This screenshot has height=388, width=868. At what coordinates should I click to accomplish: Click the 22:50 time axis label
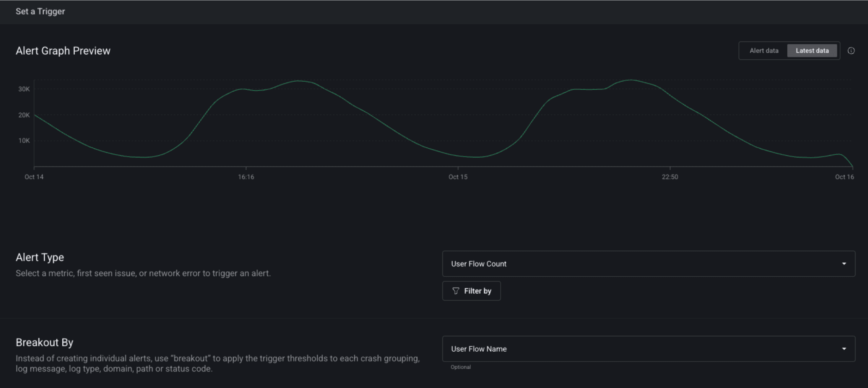[x=670, y=177]
